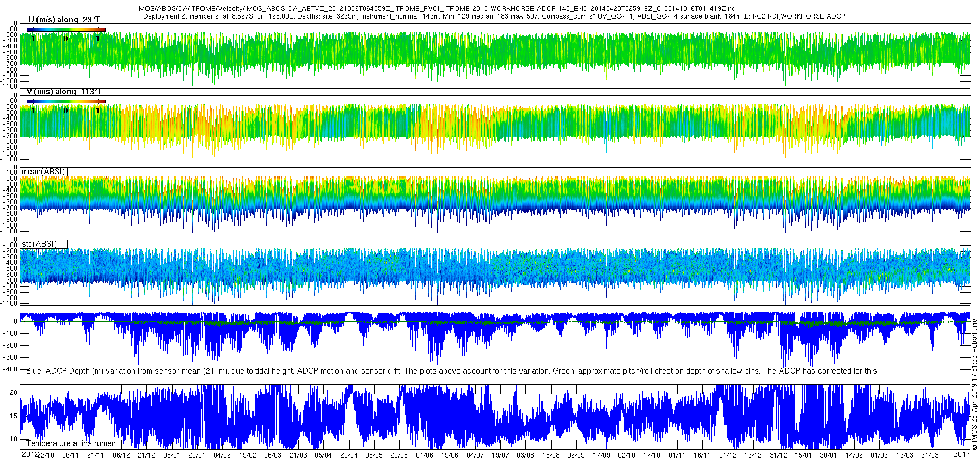Click the '16/03' date tick label

(904, 455)
